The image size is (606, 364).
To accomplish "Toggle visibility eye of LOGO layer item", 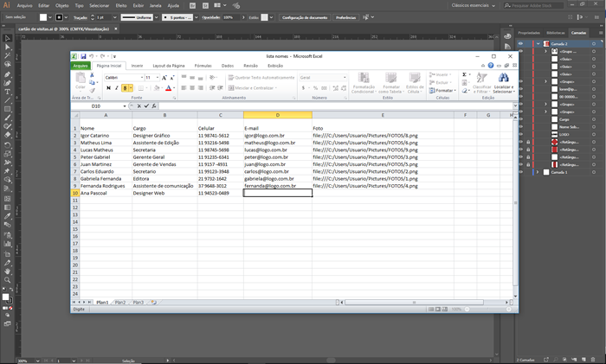I will point(520,134).
